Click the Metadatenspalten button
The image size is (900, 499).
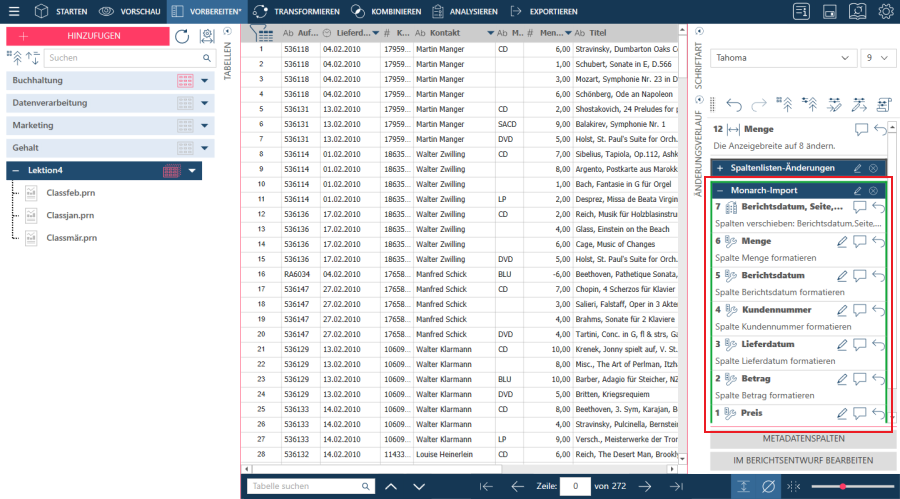tap(803, 439)
